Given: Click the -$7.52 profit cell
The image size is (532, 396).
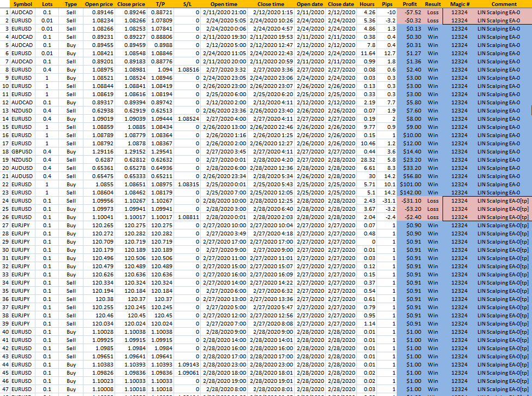Looking at the screenshot, I should pyautogui.click(x=410, y=12).
